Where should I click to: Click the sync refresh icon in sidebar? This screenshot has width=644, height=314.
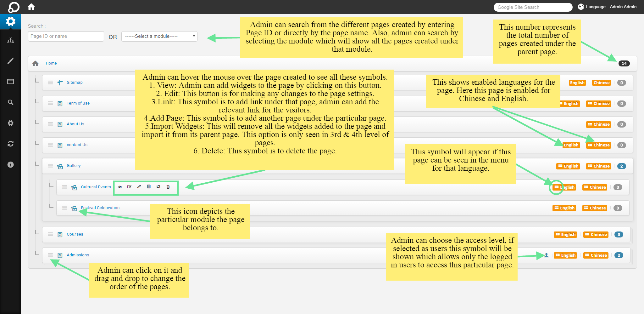[10, 144]
